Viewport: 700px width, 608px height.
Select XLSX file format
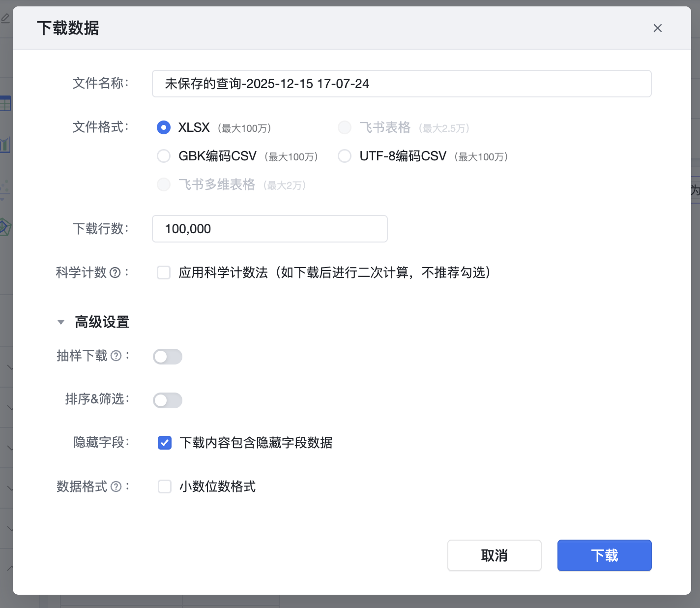pos(164,127)
